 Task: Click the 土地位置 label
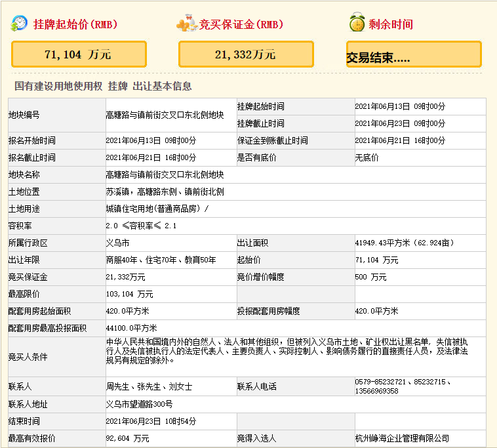pos(24,192)
